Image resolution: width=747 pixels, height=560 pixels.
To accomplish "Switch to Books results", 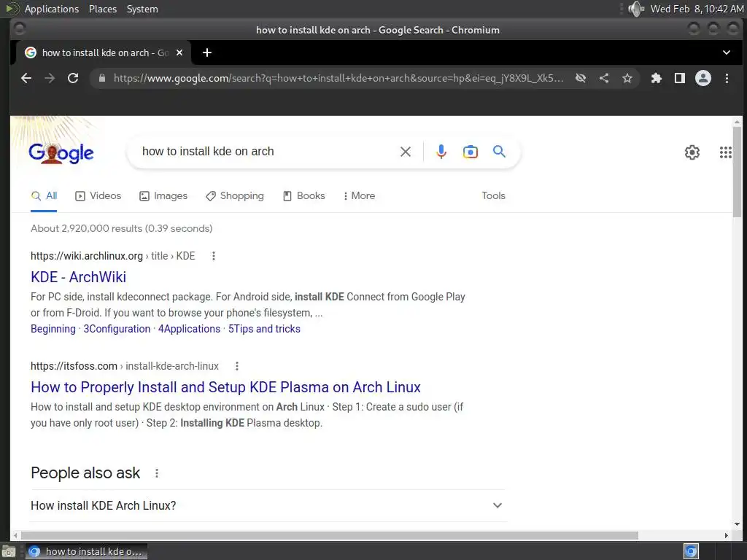I will click(x=304, y=195).
